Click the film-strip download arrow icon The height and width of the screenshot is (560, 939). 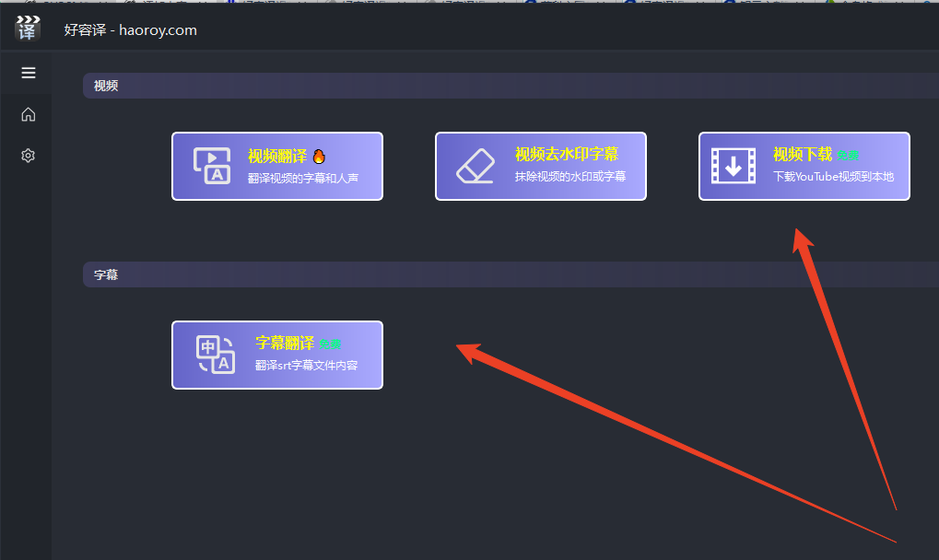pos(734,166)
